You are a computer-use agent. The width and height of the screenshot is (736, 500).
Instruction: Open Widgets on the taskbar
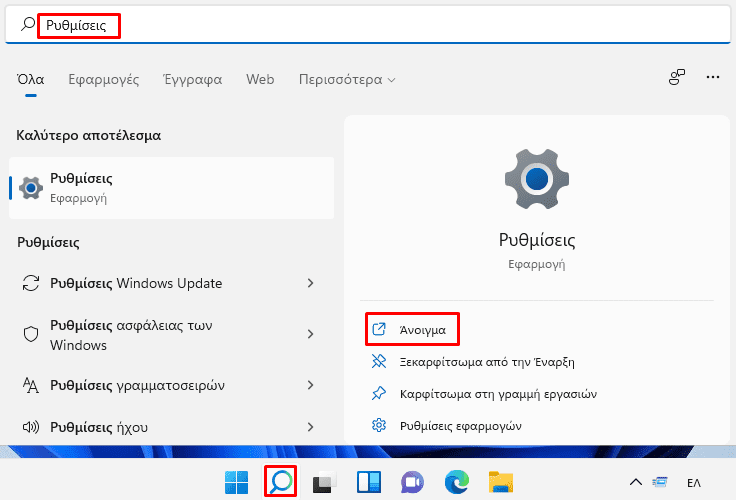point(369,482)
